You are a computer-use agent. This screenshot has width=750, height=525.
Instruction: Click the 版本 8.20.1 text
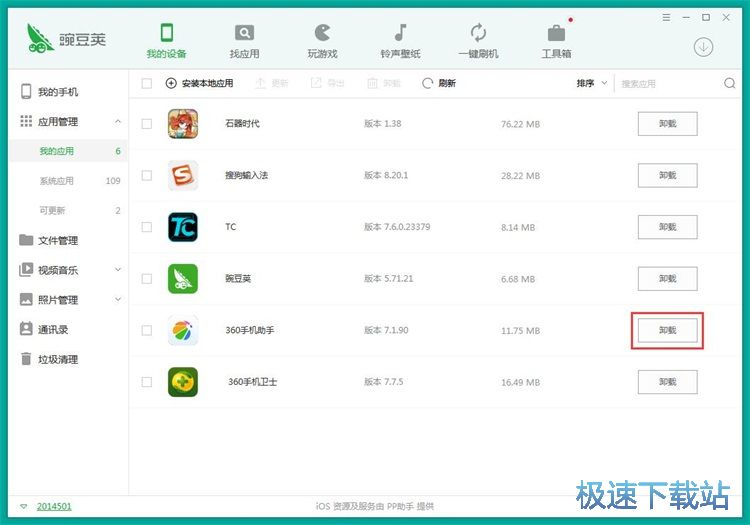[386, 175]
